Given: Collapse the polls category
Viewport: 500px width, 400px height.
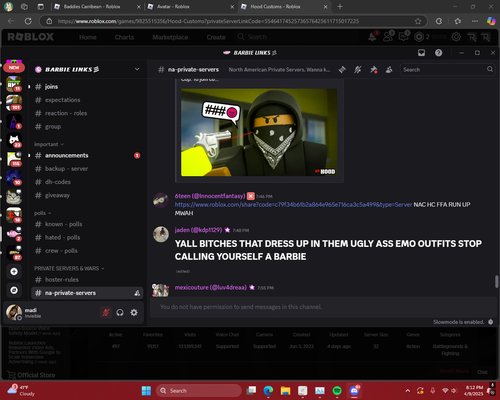Looking at the screenshot, I should click(43, 213).
